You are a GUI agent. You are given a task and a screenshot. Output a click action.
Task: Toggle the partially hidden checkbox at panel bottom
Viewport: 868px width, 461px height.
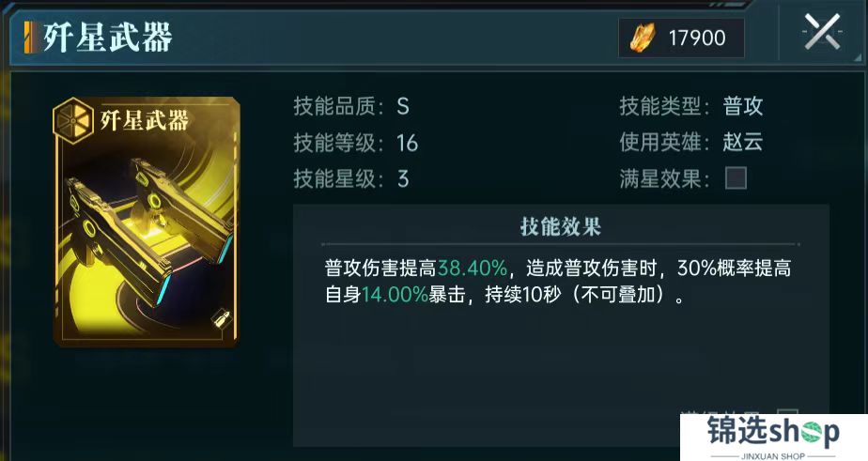tap(787, 412)
